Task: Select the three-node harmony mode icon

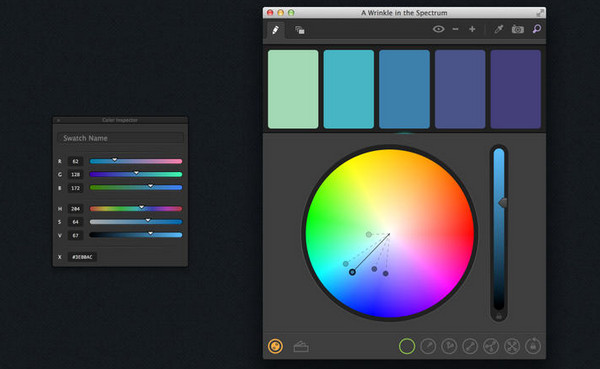Action: pyautogui.click(x=491, y=346)
